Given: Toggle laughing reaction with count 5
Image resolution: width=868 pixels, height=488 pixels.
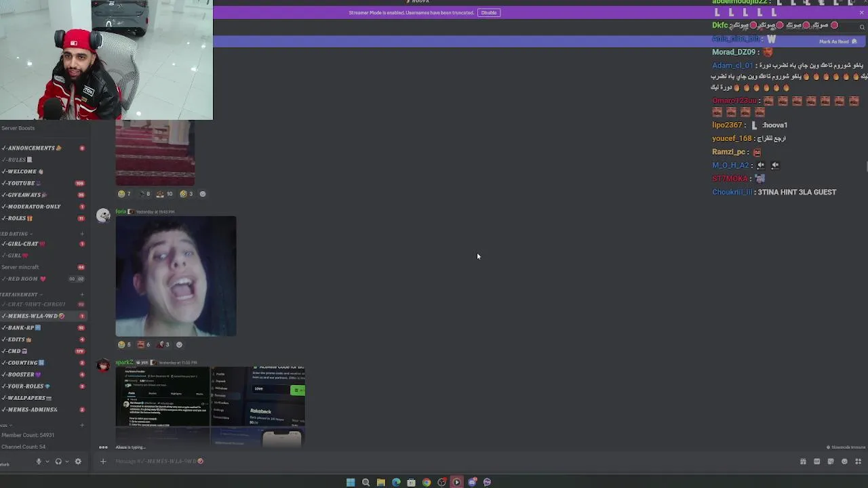Looking at the screenshot, I should coord(124,344).
